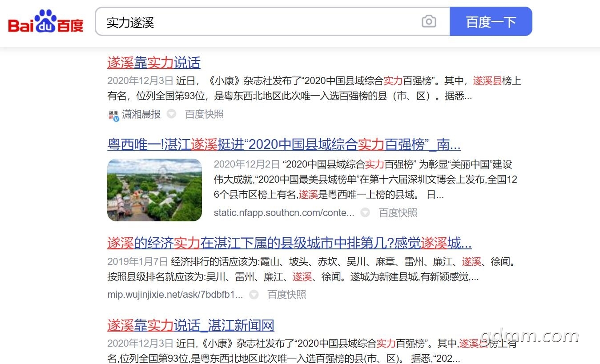Screen dimensions: 600x364
Task: Click the Baidu logo
Action: [x=46, y=21]
